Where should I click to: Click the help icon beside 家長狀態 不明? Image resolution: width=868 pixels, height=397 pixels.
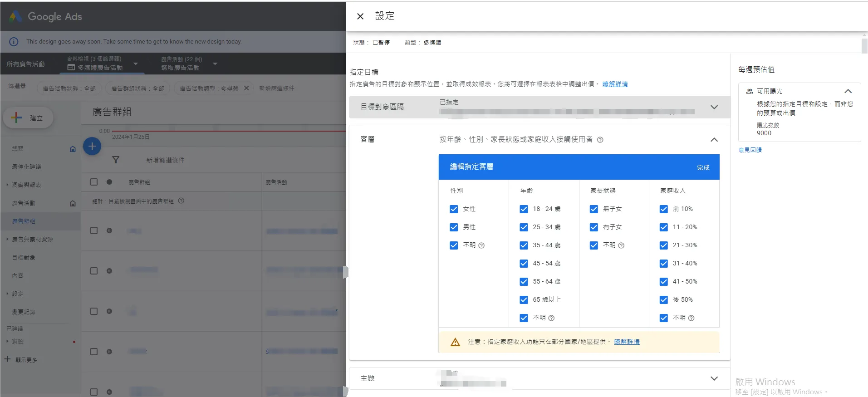tap(621, 245)
